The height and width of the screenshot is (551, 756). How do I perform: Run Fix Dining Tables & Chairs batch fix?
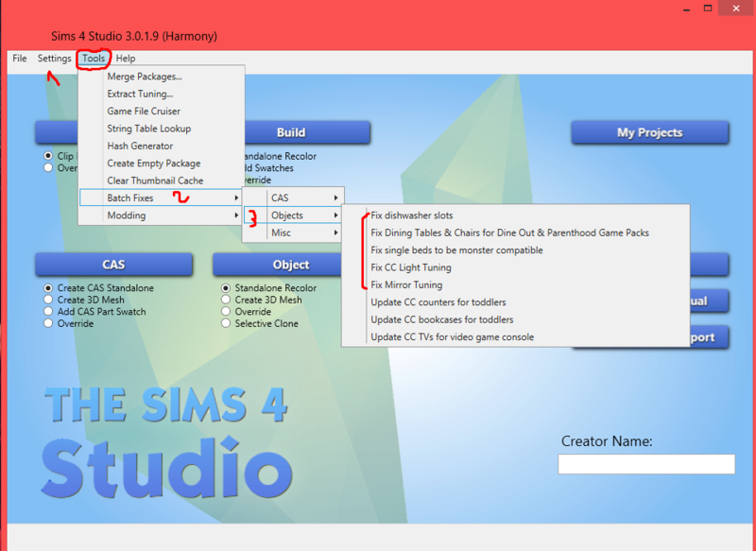point(516,232)
